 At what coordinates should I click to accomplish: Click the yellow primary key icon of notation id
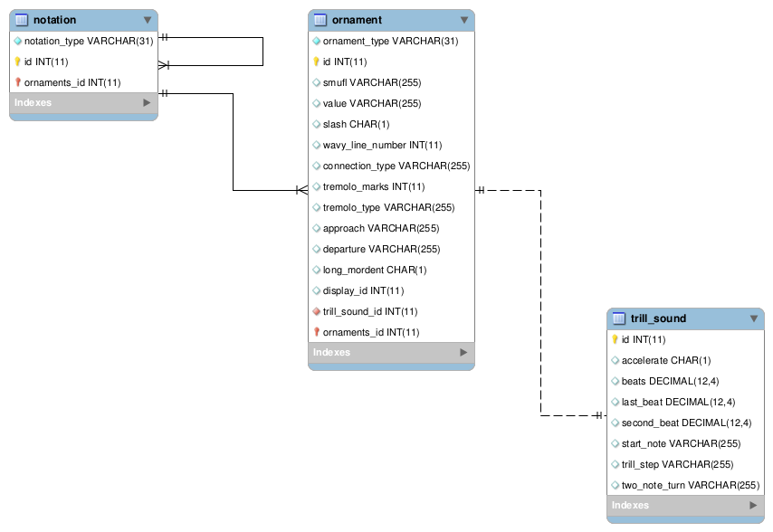tap(17, 62)
